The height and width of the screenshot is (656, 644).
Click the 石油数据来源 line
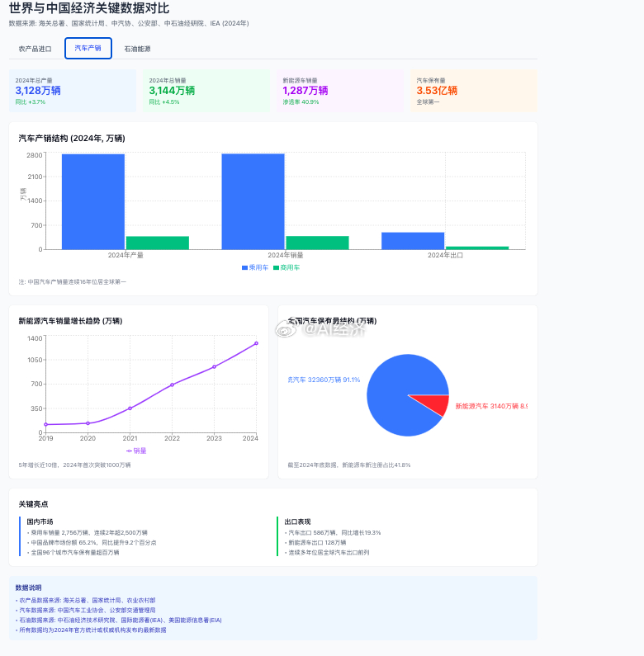tap(119, 620)
